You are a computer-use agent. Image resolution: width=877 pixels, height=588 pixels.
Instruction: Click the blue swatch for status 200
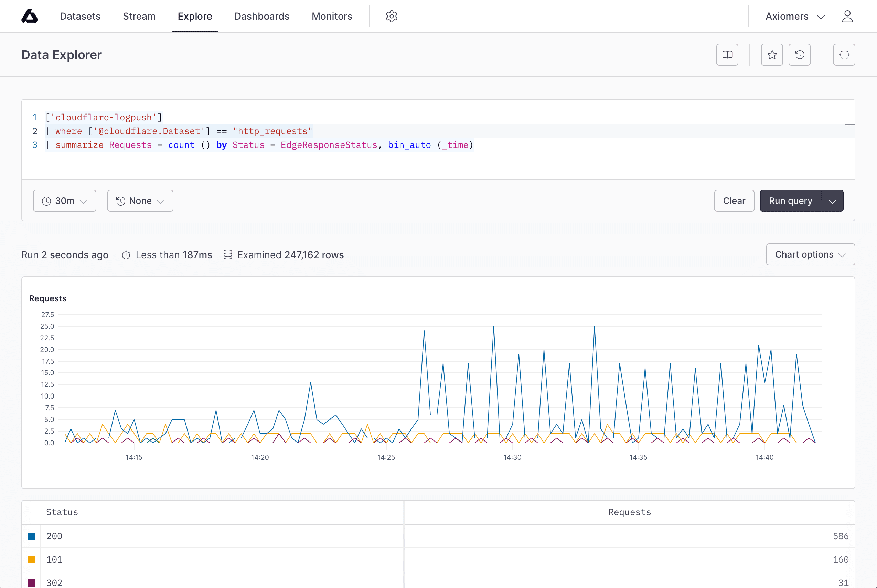click(x=31, y=536)
